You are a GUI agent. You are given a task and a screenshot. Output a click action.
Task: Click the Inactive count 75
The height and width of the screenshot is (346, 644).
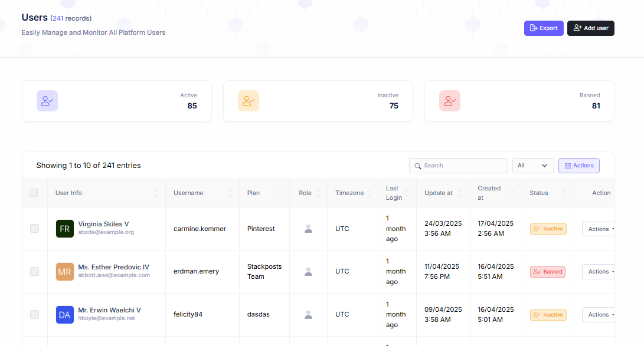point(394,106)
